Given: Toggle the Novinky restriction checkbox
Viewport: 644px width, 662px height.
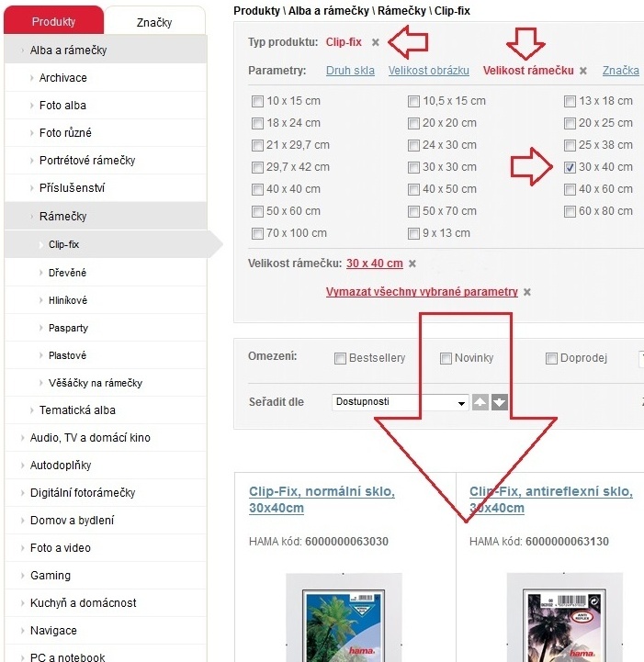Looking at the screenshot, I should pos(446,358).
